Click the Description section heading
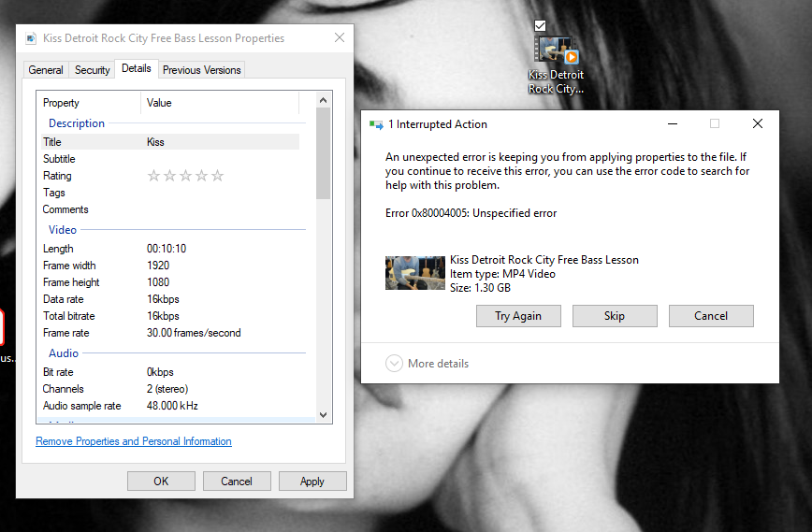The width and height of the screenshot is (812, 532). pos(77,123)
